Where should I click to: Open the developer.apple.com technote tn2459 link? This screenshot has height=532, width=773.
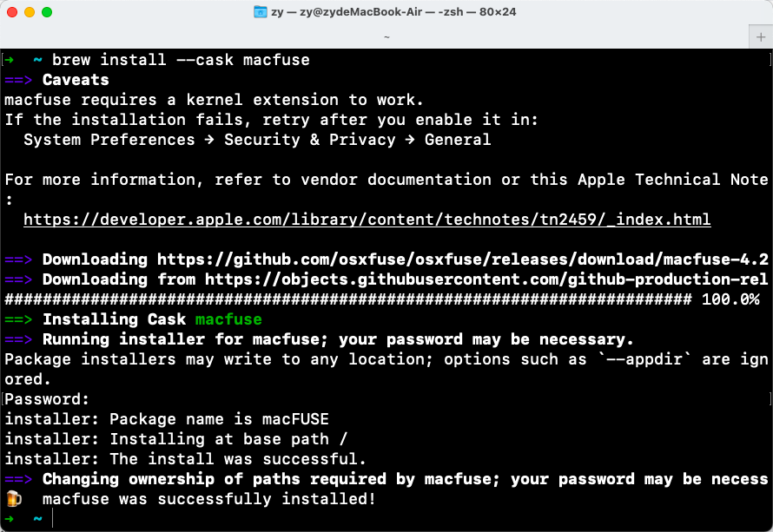[x=367, y=220]
